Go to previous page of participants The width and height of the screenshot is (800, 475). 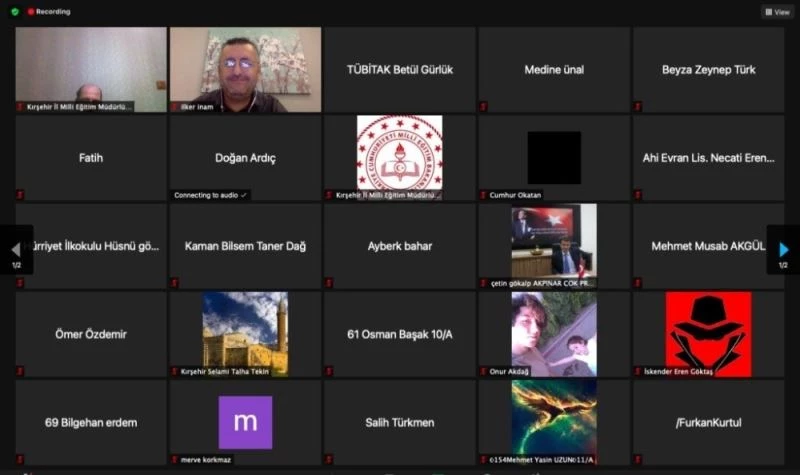click(15, 249)
